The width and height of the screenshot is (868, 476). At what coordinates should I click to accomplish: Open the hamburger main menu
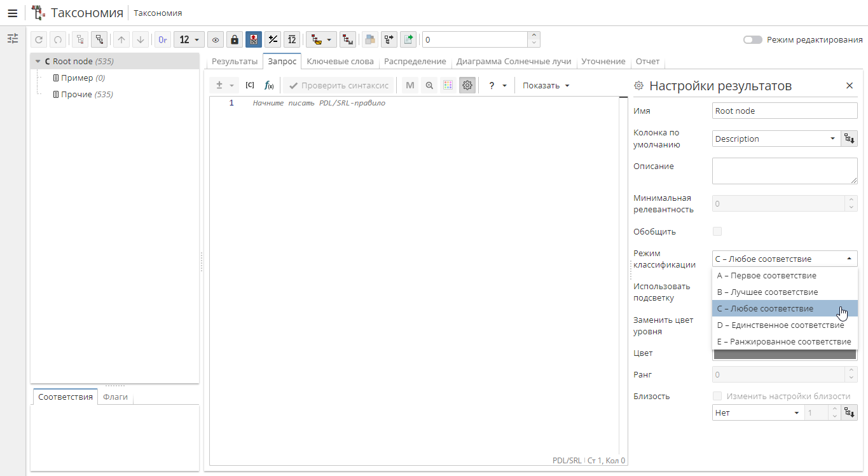(x=12, y=13)
